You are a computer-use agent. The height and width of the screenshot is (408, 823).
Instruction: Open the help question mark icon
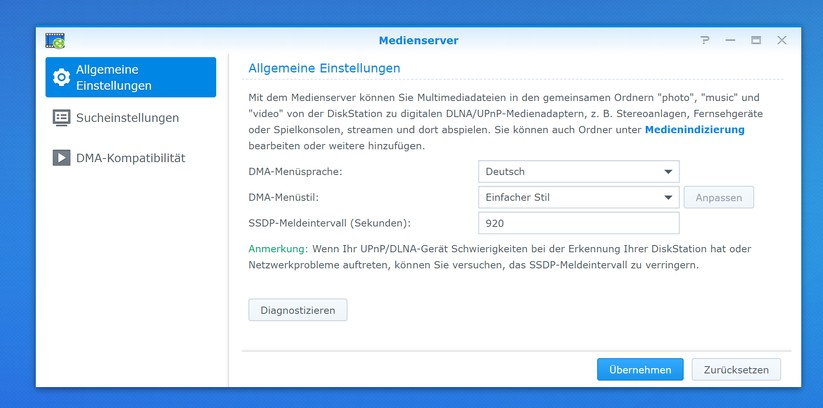coord(705,40)
